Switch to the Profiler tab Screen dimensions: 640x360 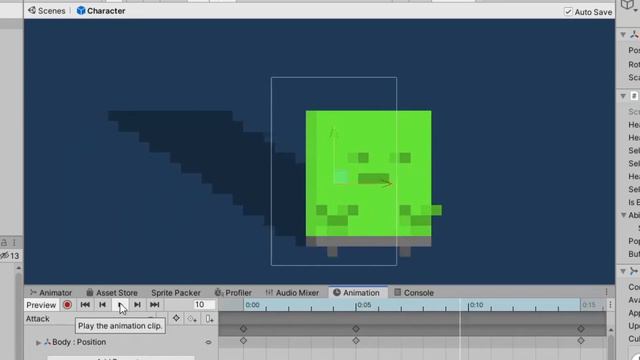(x=233, y=293)
